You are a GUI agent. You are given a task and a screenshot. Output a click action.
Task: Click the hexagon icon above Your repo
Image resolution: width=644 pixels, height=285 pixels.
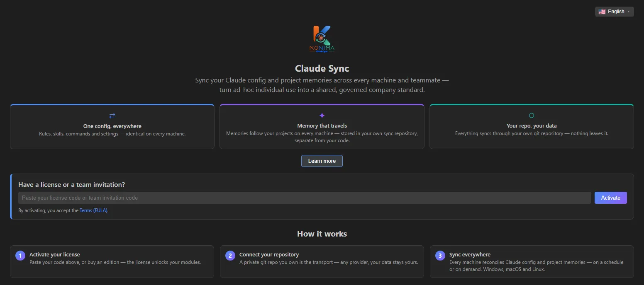[x=532, y=116]
